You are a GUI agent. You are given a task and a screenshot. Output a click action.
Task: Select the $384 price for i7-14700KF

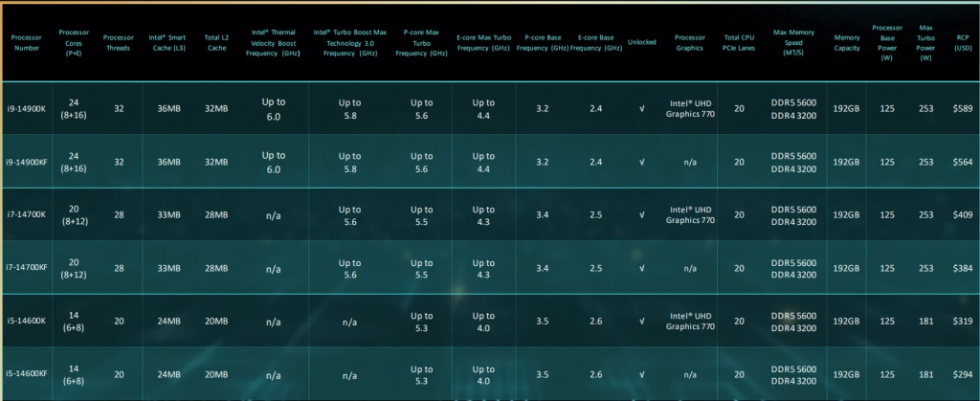963,268
